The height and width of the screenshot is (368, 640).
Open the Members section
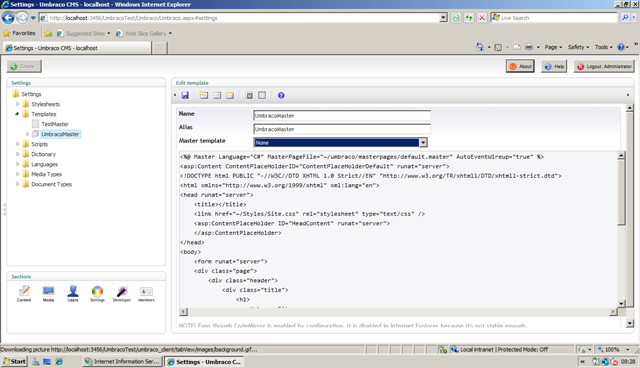point(146,294)
